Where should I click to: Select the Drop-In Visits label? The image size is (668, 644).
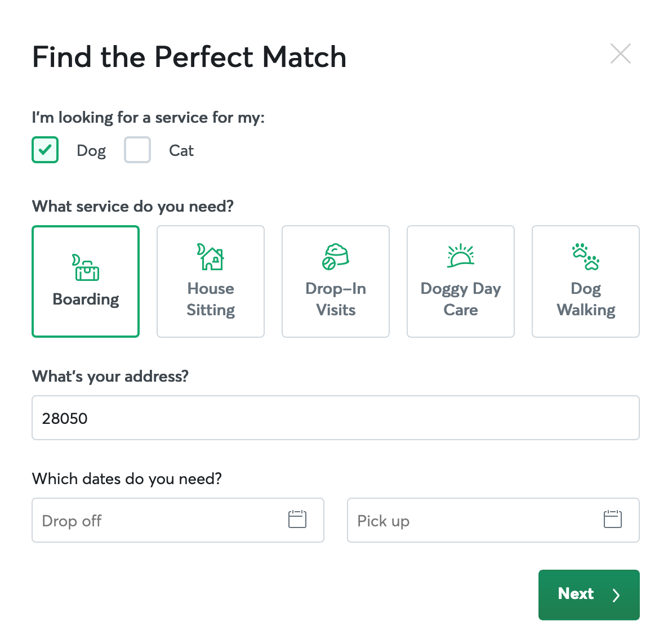[x=336, y=299]
